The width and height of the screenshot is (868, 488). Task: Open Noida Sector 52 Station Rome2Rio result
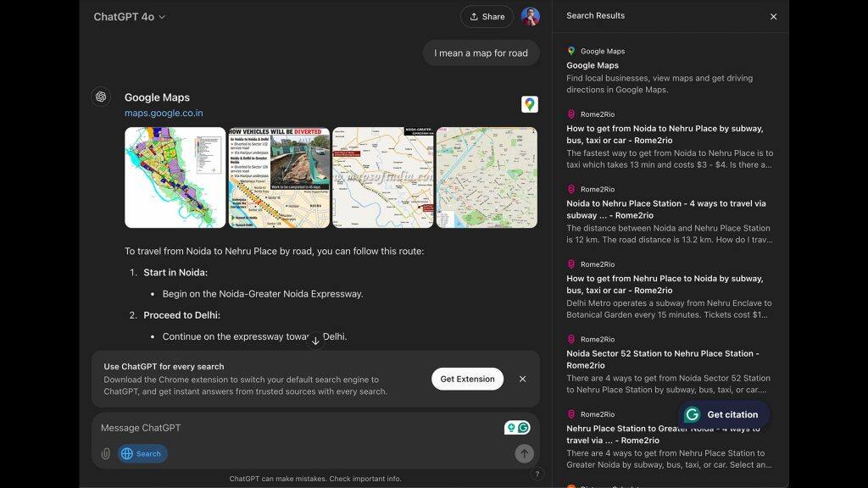(663, 359)
